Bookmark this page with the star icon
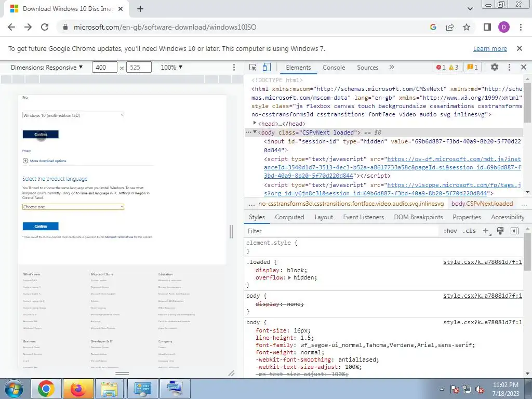532x399 pixels. click(467, 27)
